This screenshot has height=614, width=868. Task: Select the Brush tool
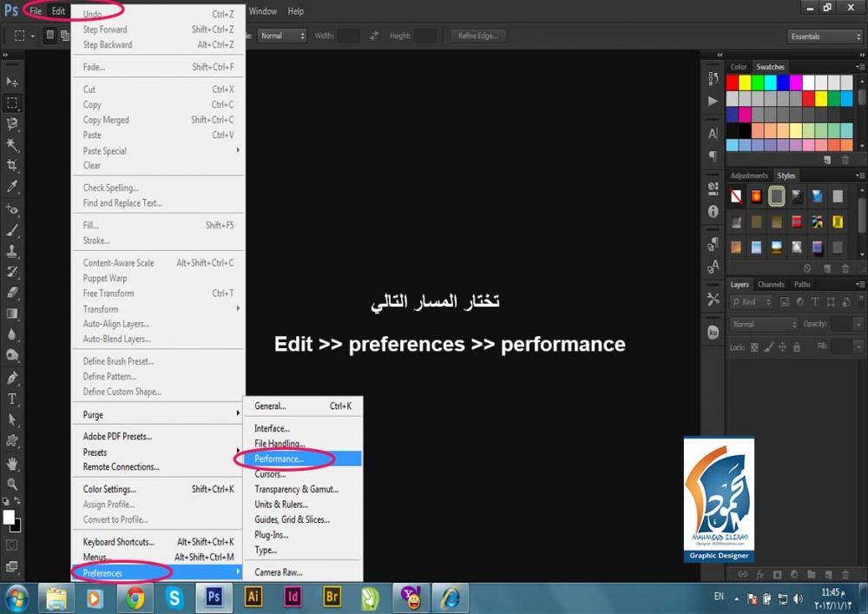(11, 230)
